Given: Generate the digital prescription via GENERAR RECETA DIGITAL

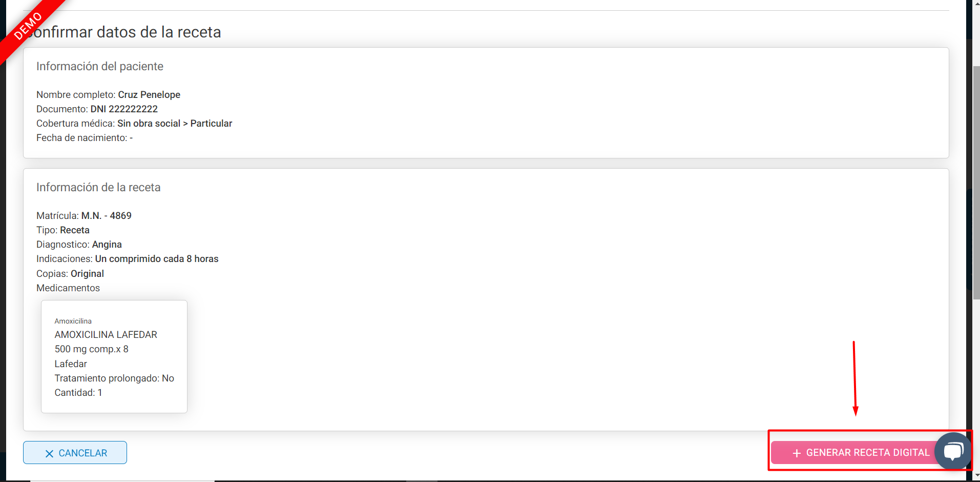Looking at the screenshot, I should [861, 453].
